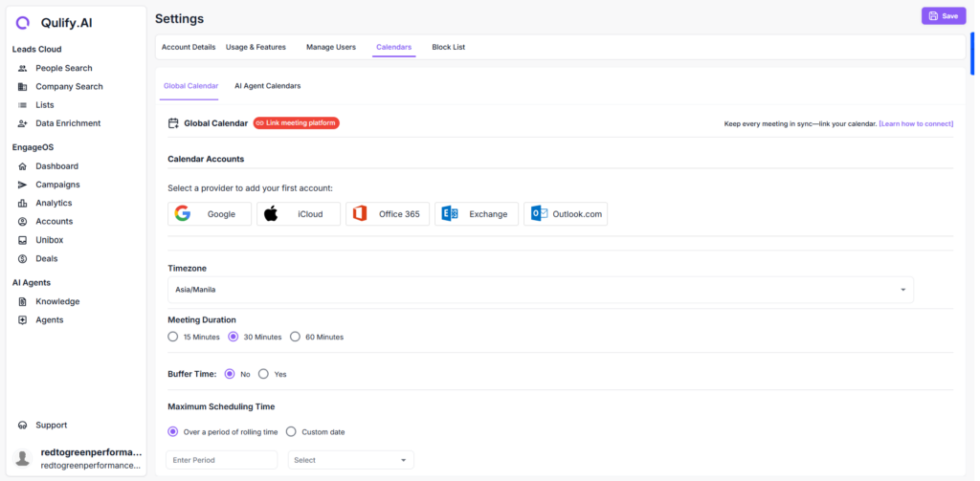Open the Usage & Features tab

click(256, 47)
